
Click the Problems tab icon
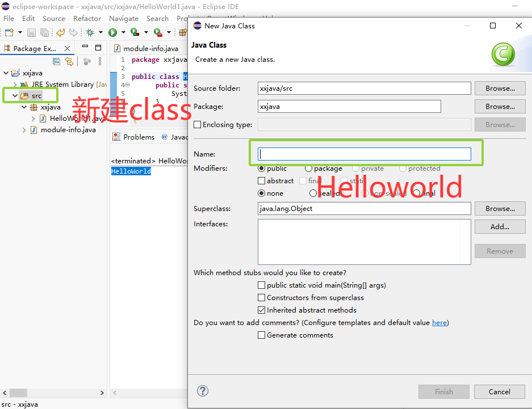tap(116, 137)
